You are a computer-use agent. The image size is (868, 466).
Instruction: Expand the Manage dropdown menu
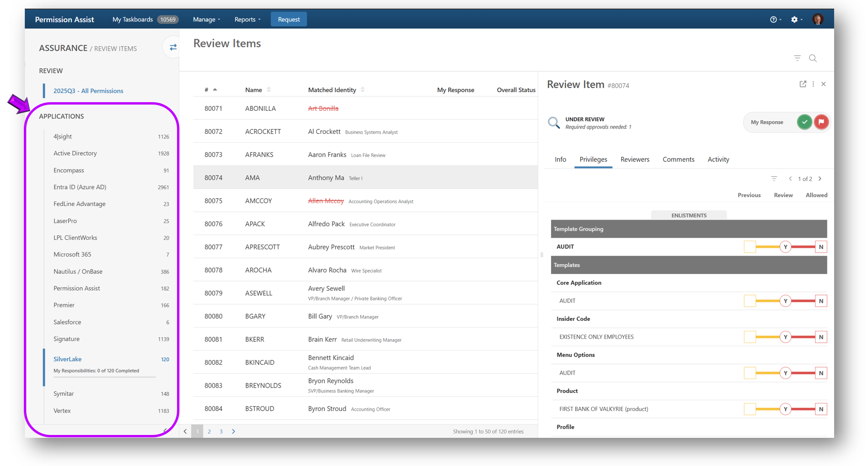[206, 20]
